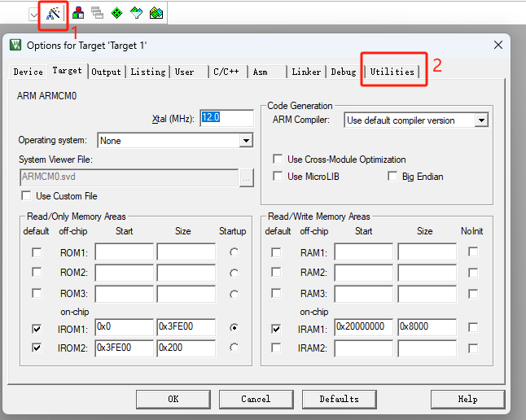Viewport: 526px width, 420px height.
Task: Check the RAM3 default checkbox
Action: point(276,293)
